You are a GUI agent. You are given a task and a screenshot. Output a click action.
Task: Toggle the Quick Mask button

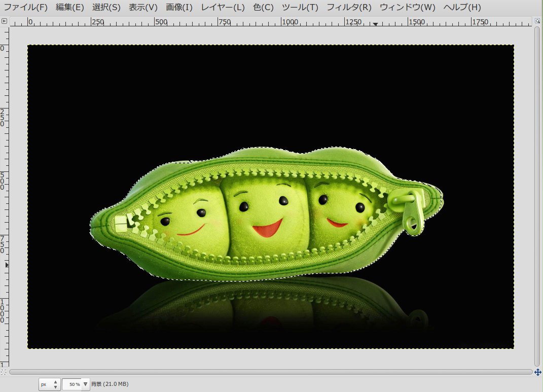click(4, 372)
